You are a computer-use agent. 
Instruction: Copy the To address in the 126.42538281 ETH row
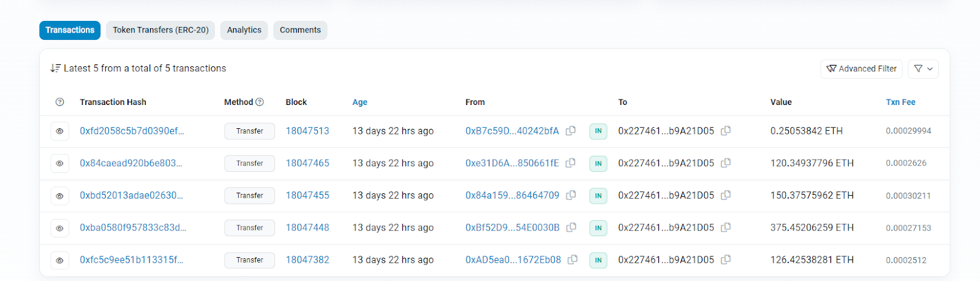pos(726,260)
